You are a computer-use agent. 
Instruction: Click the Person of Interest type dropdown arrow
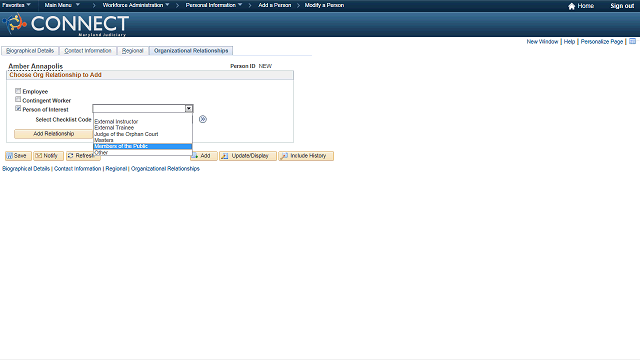(189, 109)
